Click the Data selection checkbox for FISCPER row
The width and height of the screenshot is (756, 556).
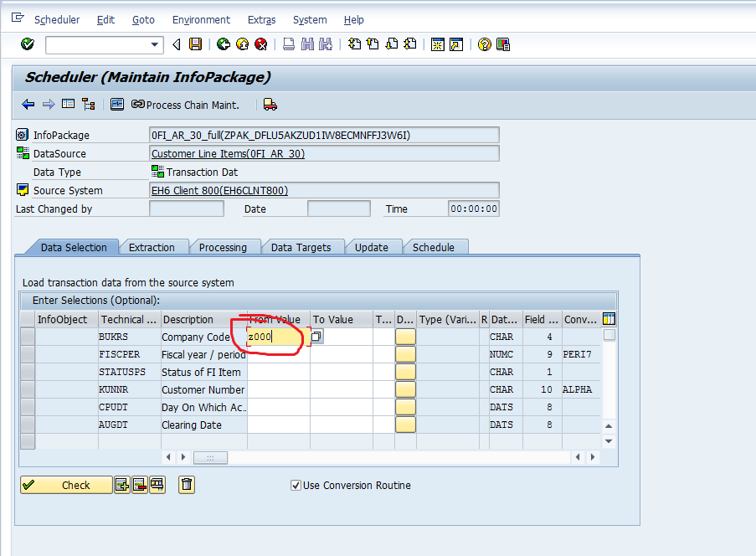405,354
